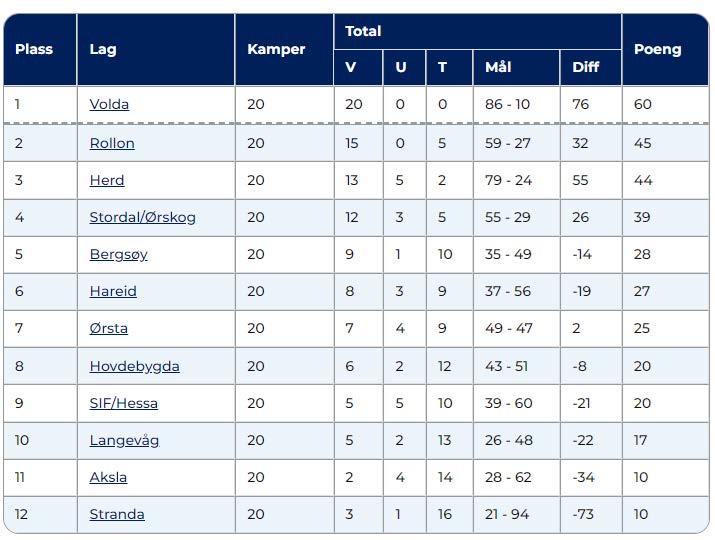Click Volda's 60 points cell
This screenshot has height=540, width=715.
pos(666,104)
